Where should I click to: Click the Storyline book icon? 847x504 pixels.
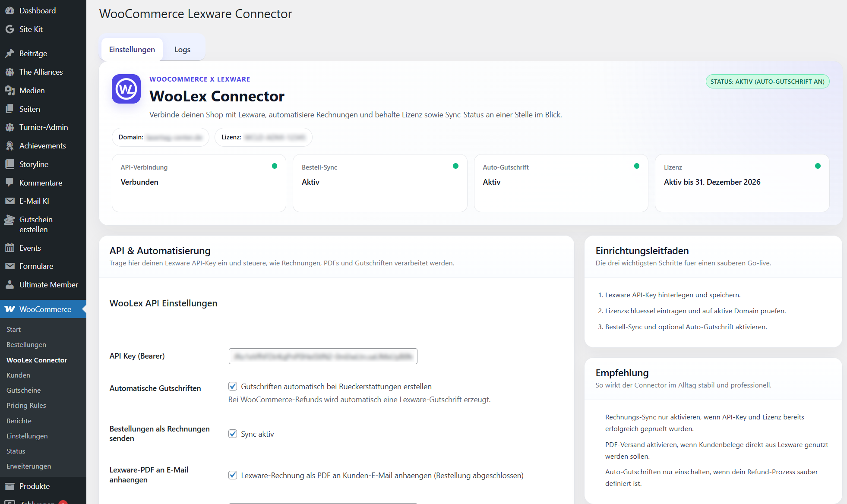9,164
